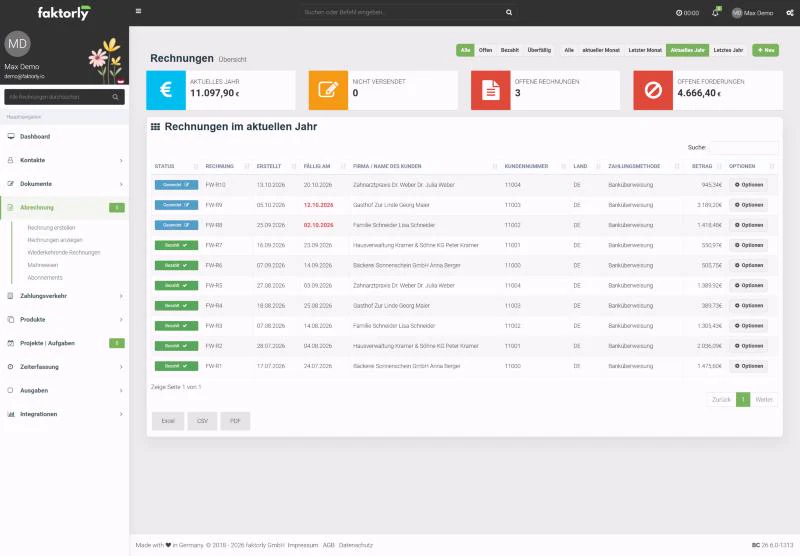Click the green + Neu button
The width and height of the screenshot is (800, 556).
click(765, 50)
